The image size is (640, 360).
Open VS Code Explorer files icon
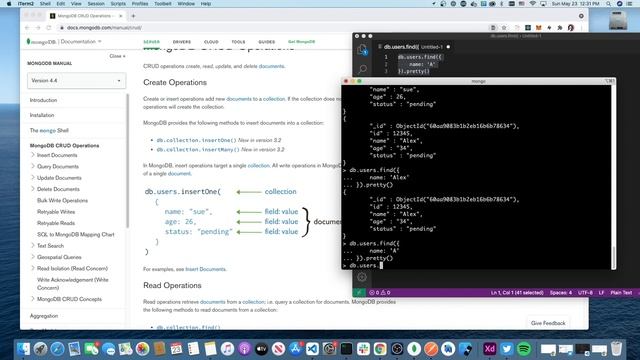[x=362, y=51]
